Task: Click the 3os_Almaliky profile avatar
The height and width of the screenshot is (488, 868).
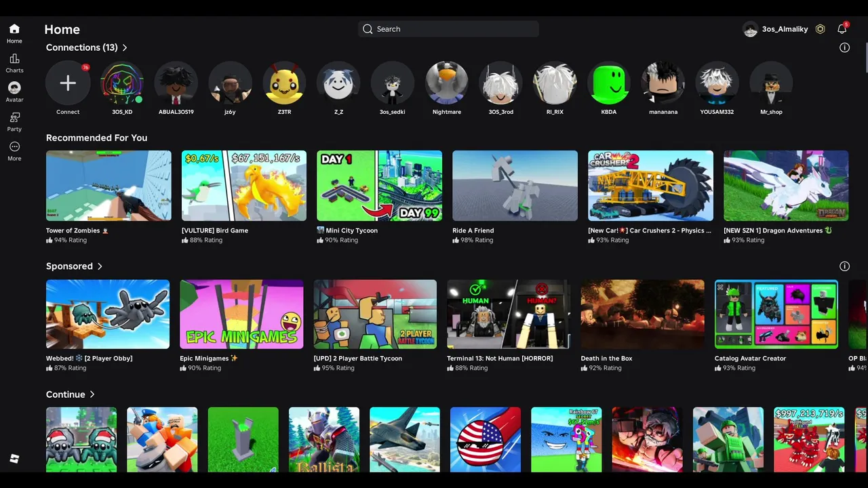Action: (x=750, y=29)
